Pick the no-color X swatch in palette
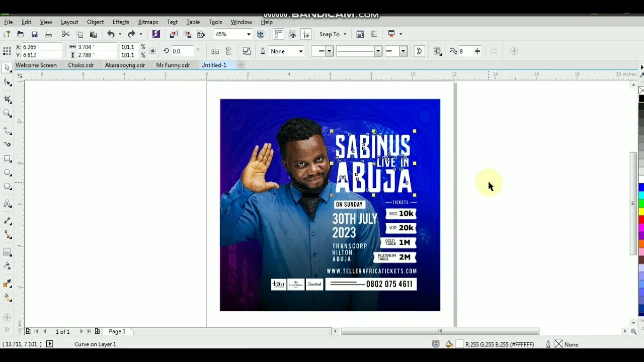This screenshot has height=362, width=644. click(x=641, y=90)
